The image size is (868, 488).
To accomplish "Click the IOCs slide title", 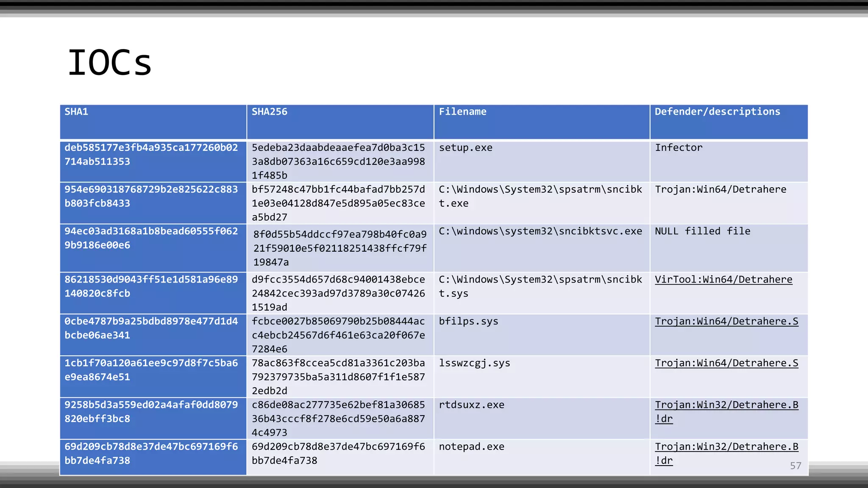I will click(x=110, y=63).
